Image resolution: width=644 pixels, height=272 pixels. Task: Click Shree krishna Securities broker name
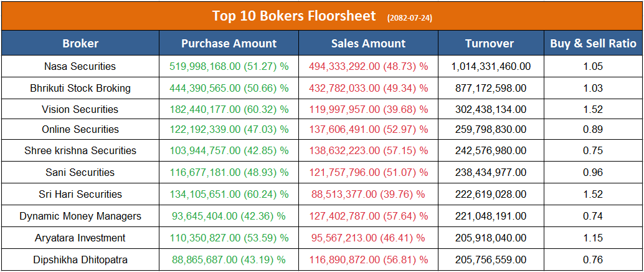(x=80, y=150)
